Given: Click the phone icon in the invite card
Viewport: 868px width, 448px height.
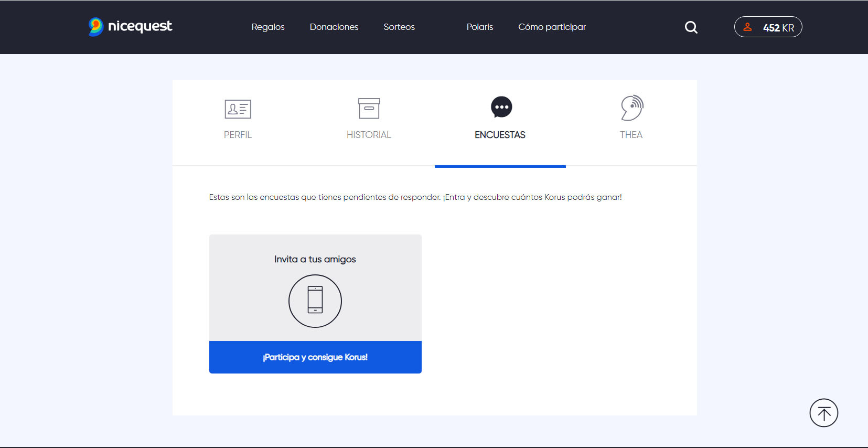Looking at the screenshot, I should click(x=315, y=301).
